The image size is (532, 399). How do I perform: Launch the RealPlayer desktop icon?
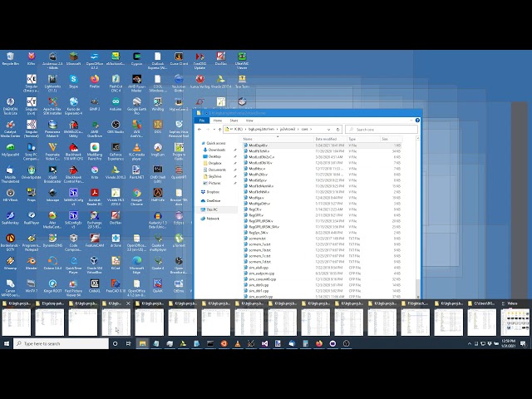32,218
